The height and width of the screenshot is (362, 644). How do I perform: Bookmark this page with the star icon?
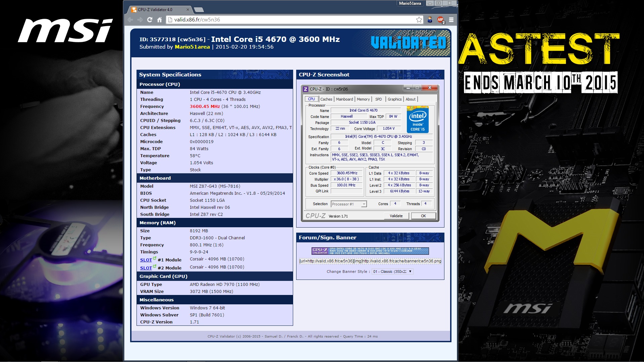click(419, 20)
